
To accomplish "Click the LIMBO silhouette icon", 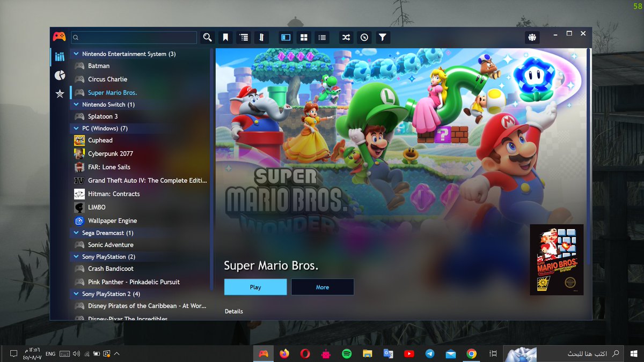I will pos(79,208).
